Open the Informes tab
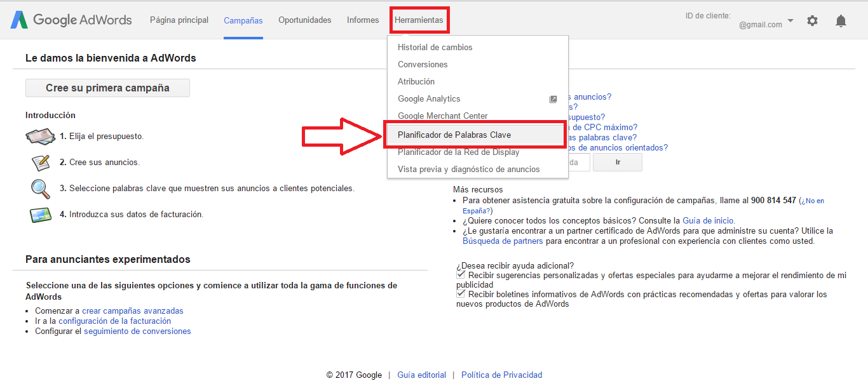This screenshot has width=868, height=388. (363, 20)
